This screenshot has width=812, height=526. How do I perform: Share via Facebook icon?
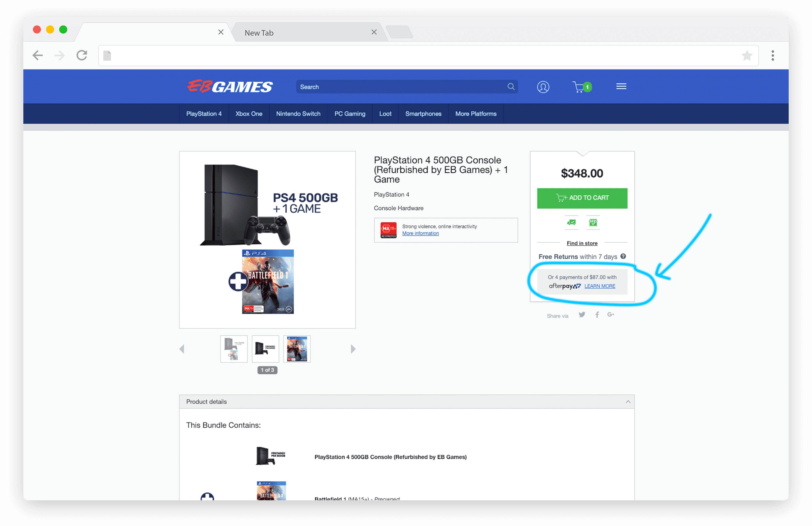click(597, 315)
